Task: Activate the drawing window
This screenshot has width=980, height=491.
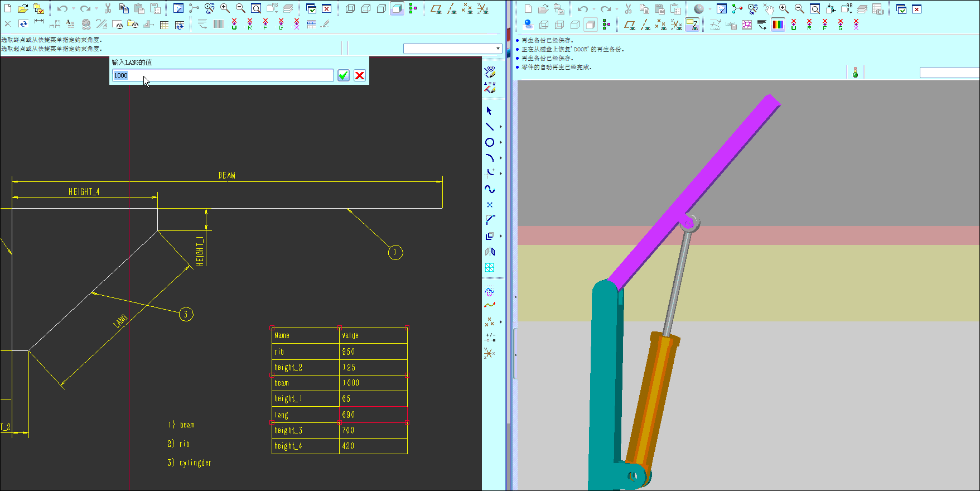Action: coord(311,8)
